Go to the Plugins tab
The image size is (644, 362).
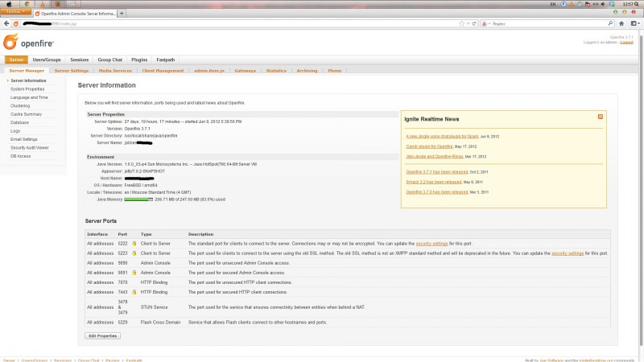point(139,60)
